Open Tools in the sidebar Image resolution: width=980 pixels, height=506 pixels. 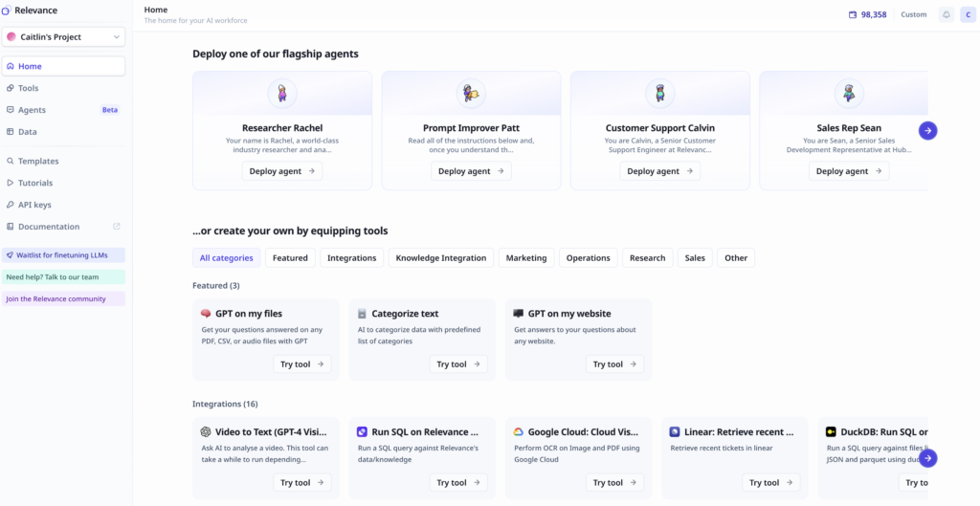pyautogui.click(x=63, y=88)
